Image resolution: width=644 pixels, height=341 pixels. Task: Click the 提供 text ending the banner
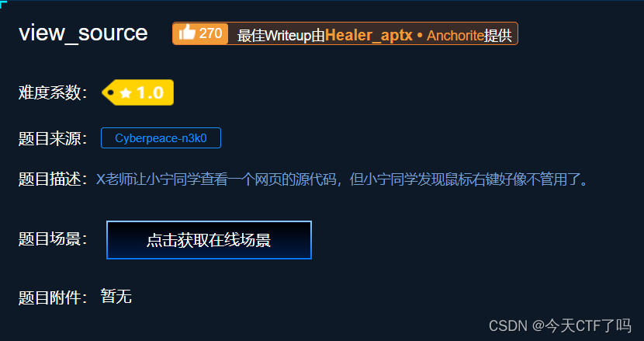pos(498,36)
